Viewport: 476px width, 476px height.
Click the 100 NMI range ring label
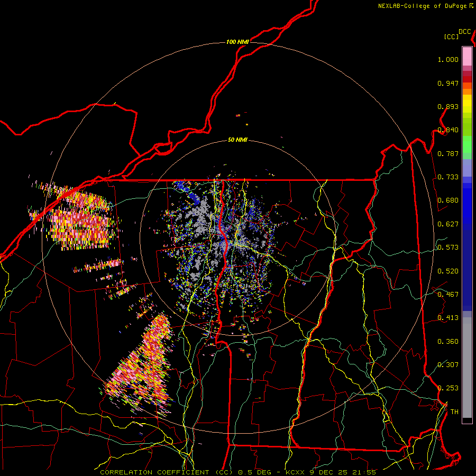[237, 42]
